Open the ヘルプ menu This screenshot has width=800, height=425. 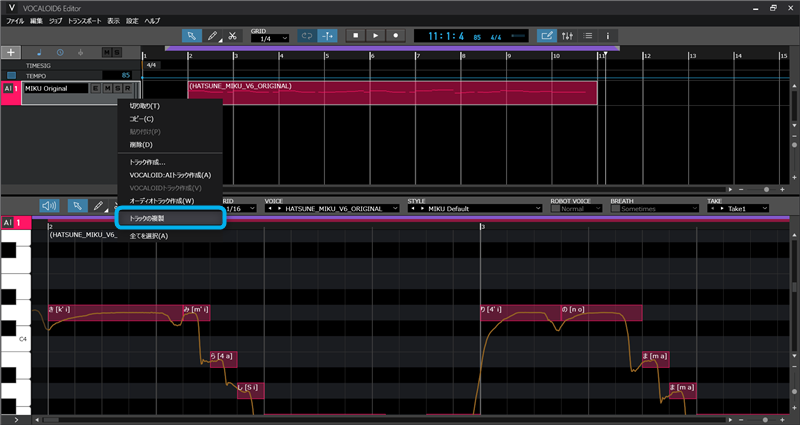click(x=152, y=21)
